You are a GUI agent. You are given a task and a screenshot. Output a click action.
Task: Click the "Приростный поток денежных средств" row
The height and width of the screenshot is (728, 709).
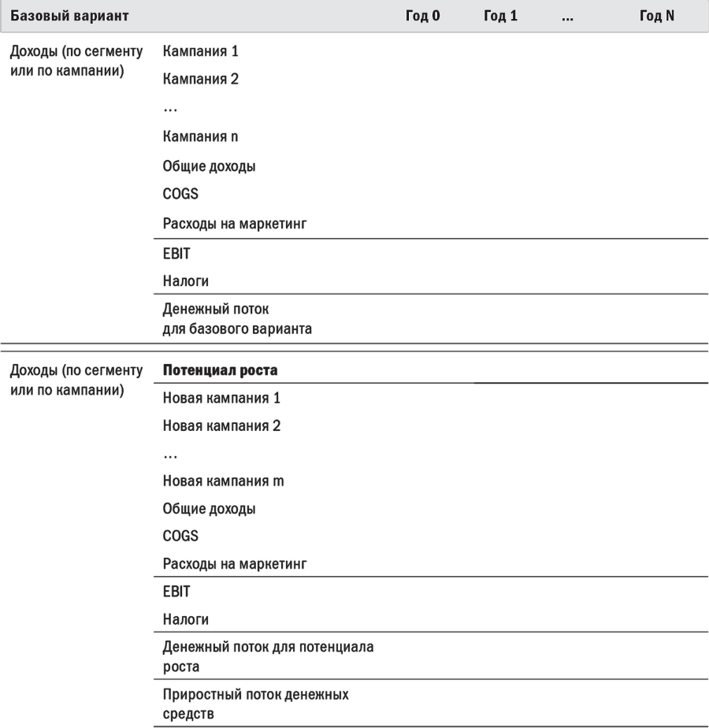255,704
